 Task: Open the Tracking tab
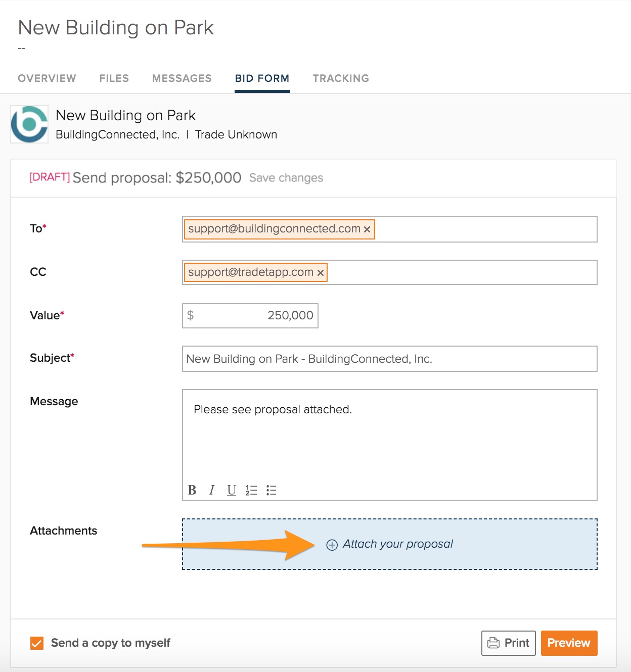pyautogui.click(x=341, y=78)
